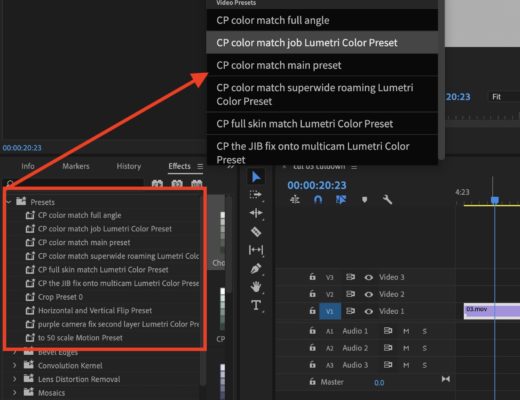Collapse the Presets folder
Image resolution: width=520 pixels, height=400 pixels.
pos(9,202)
